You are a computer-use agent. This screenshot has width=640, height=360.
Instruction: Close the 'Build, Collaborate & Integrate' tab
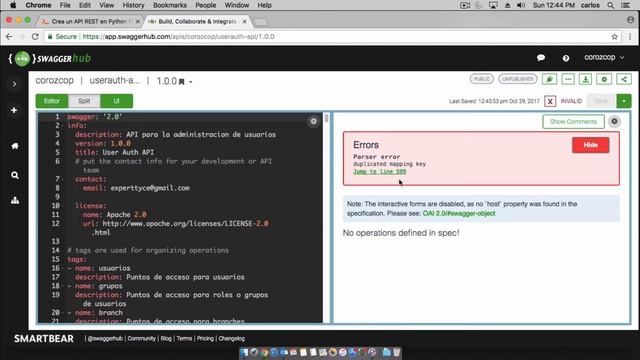[244, 22]
